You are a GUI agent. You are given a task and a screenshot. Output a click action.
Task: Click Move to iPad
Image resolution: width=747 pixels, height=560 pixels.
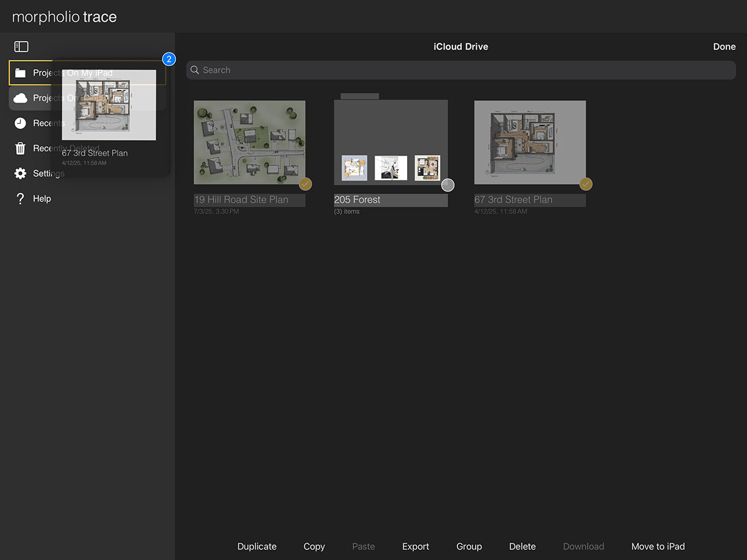[657, 546]
